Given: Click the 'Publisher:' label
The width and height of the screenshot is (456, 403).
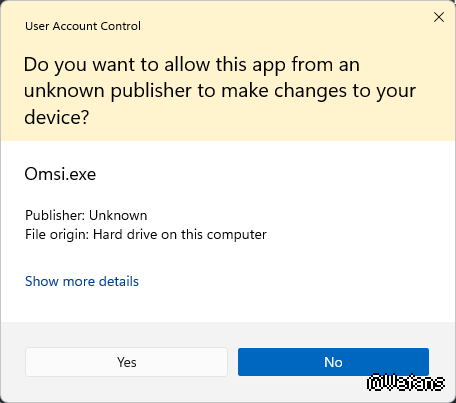Looking at the screenshot, I should [x=55, y=215].
